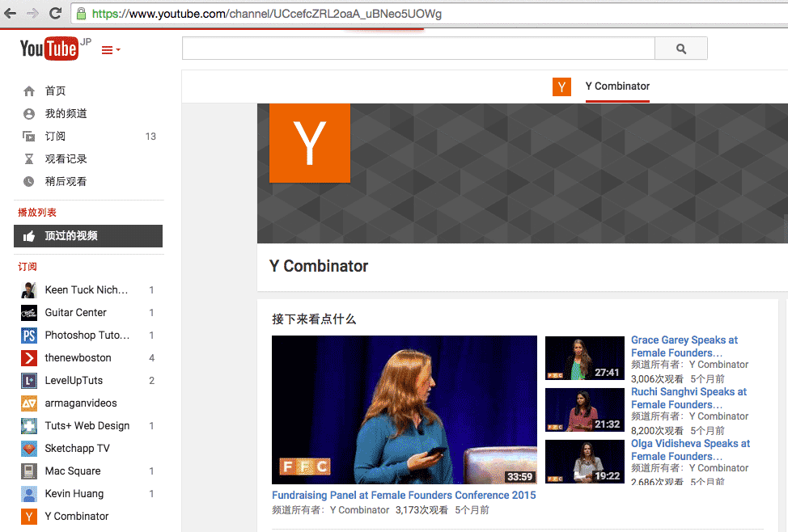Click the Y Combinator channel title
This screenshot has width=788, height=532.
coord(319,266)
